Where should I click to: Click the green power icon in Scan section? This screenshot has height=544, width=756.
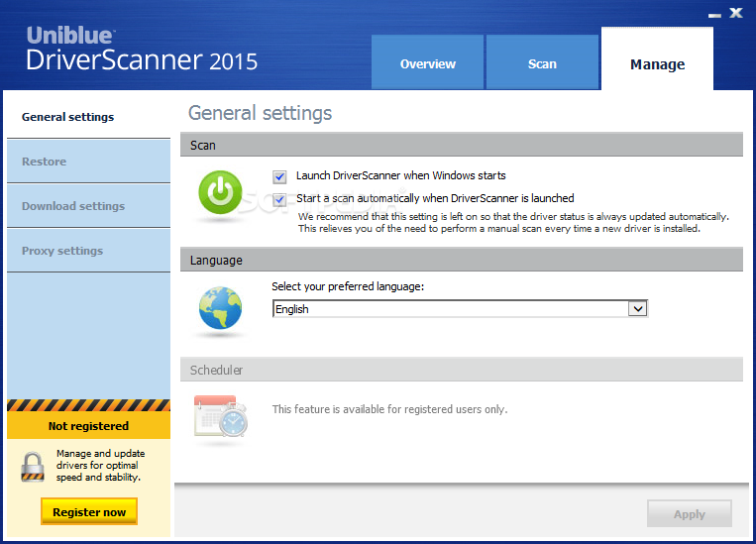click(x=220, y=192)
